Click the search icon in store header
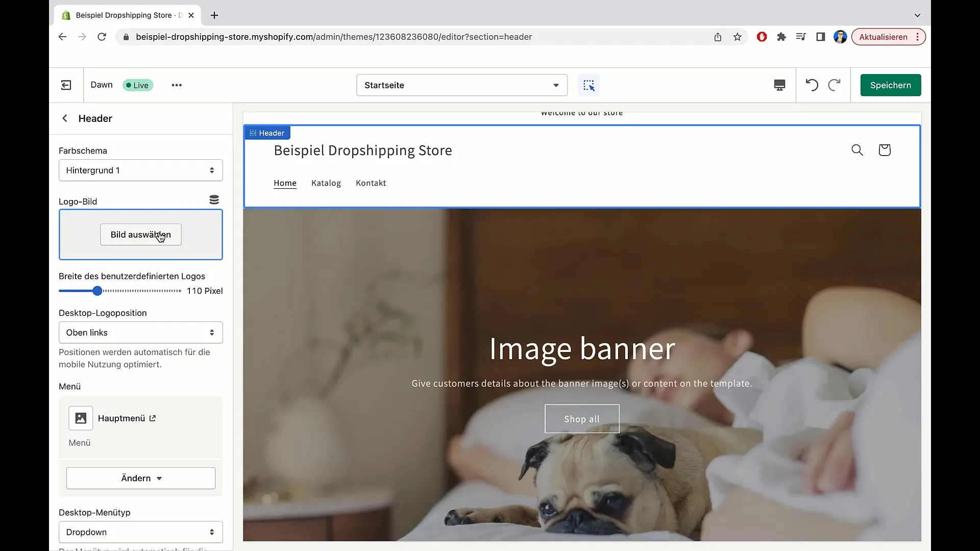 click(x=857, y=149)
